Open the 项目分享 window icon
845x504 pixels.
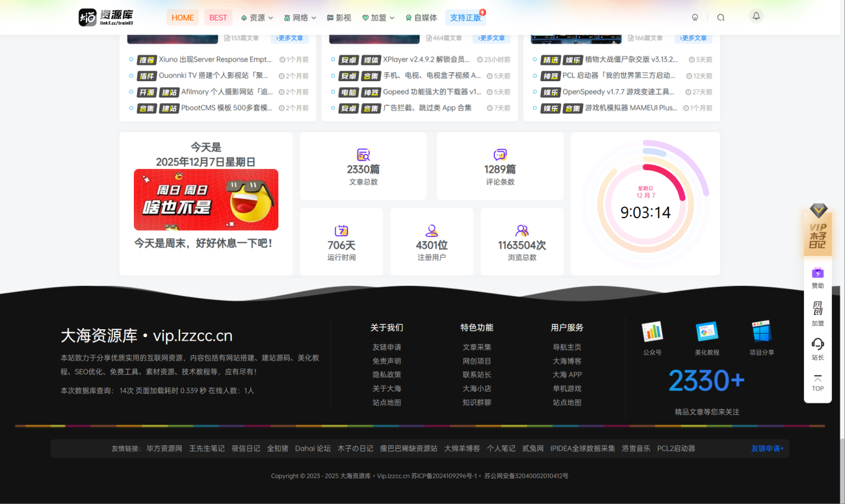761,331
